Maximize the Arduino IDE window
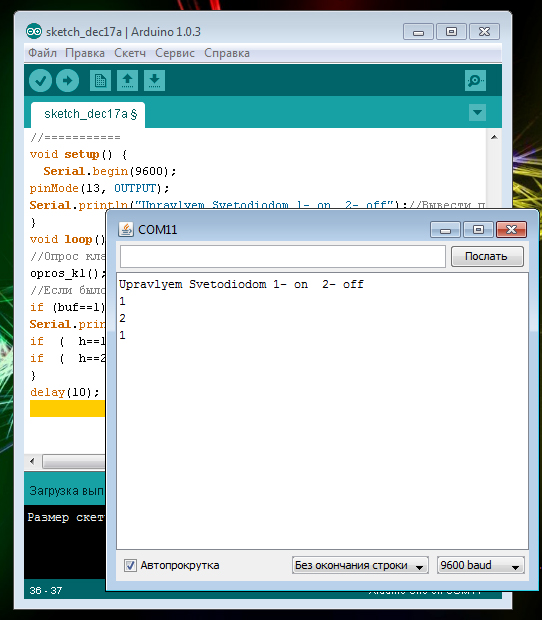This screenshot has width=542, height=620. tap(451, 32)
